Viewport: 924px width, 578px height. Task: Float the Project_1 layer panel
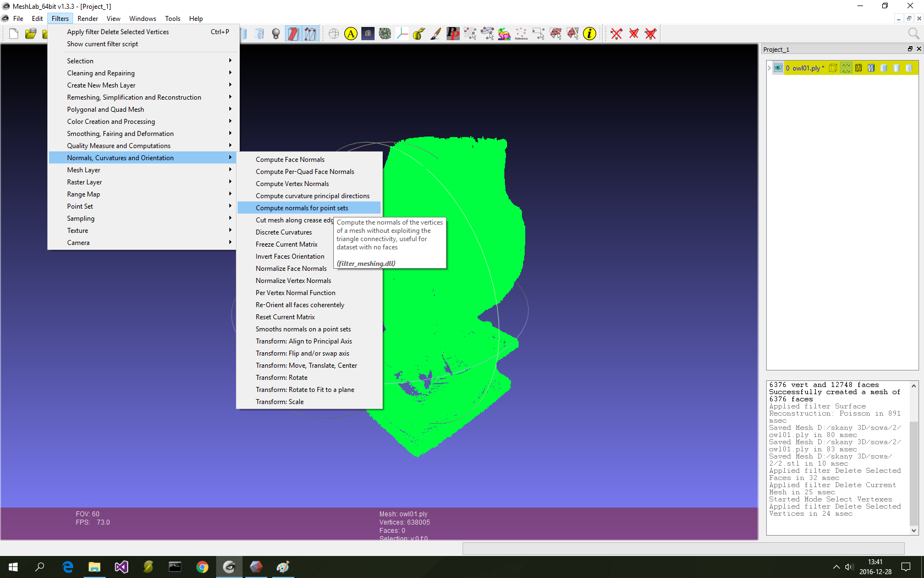pos(910,49)
